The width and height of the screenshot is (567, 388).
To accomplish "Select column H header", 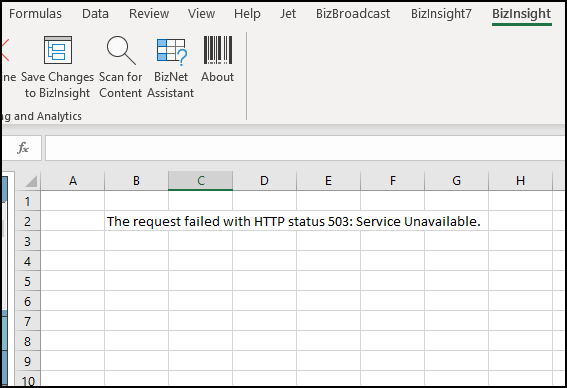I will 520,181.
